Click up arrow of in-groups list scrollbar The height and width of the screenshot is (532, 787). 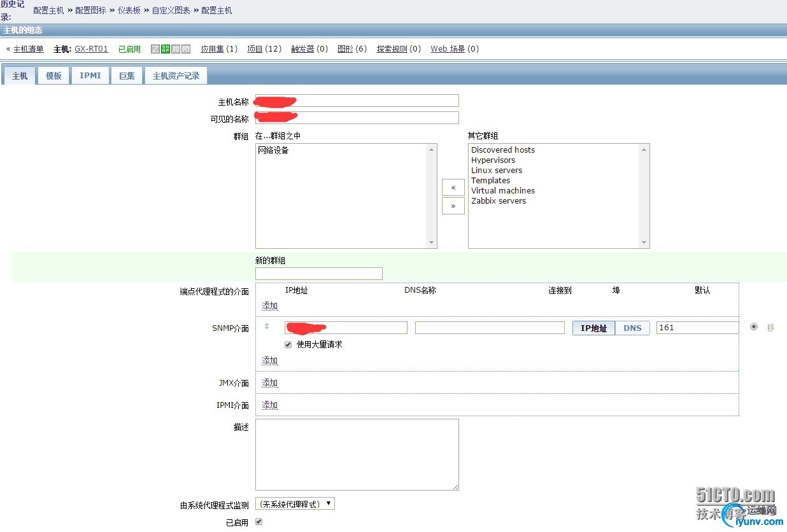click(x=432, y=149)
